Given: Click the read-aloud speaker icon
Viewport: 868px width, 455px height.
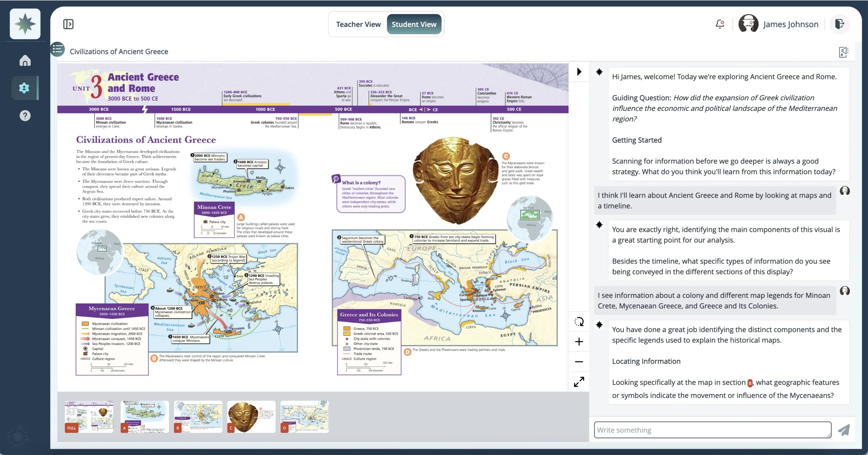Looking at the screenshot, I should pyautogui.click(x=844, y=52).
